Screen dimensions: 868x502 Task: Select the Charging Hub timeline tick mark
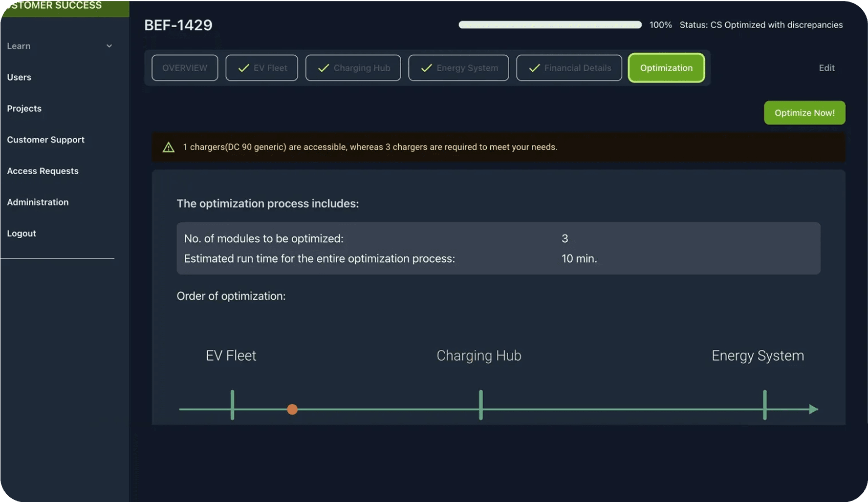click(481, 405)
